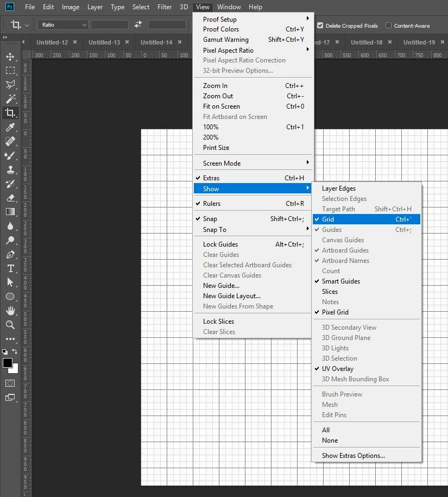Open the Filter menu
Image resolution: width=448 pixels, height=497 pixels.
[165, 7]
